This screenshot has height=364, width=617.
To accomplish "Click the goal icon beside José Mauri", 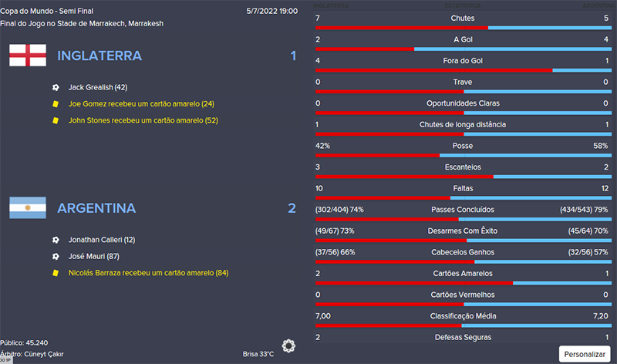I will point(56,256).
